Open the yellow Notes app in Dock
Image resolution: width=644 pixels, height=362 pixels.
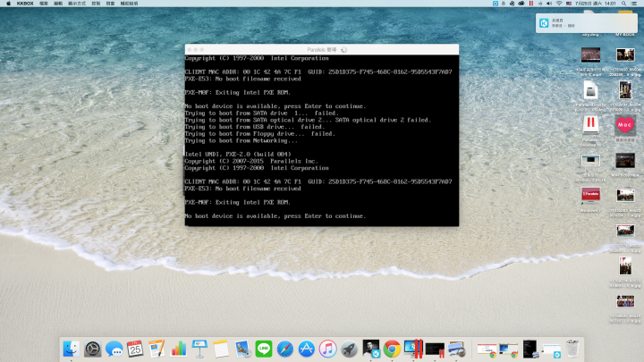point(221,349)
